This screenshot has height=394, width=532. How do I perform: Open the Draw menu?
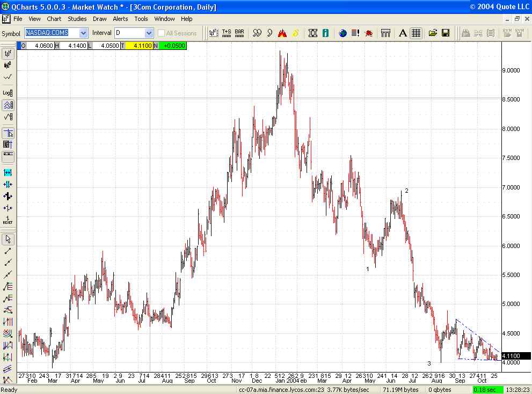(99, 19)
